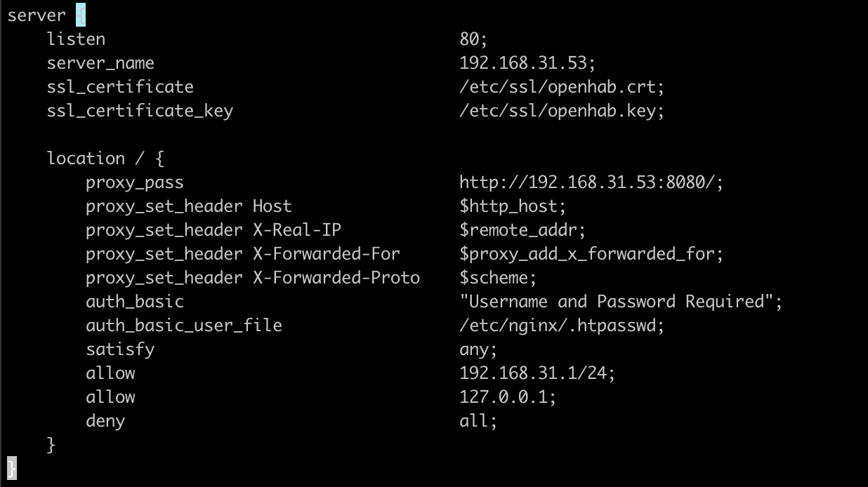Click the allowed subnet 192.168.31.1/24
Screen dimensions: 868x487
click(537, 373)
